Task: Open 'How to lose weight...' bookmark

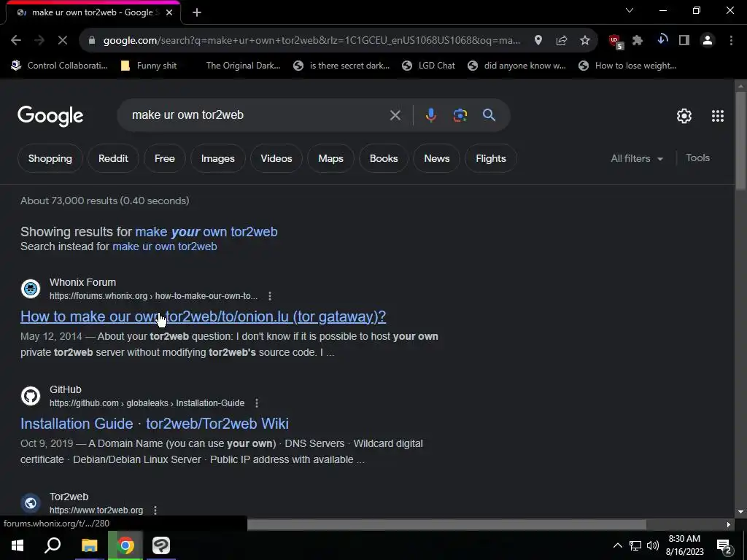Action: point(627,66)
